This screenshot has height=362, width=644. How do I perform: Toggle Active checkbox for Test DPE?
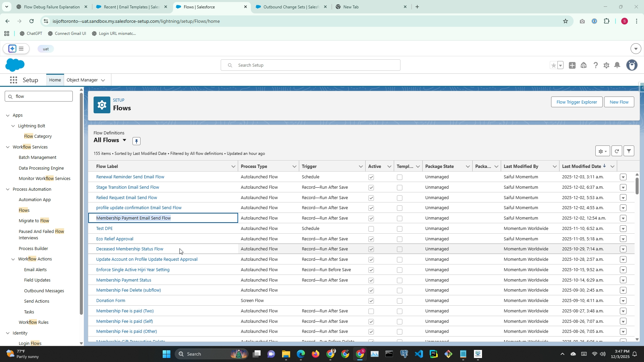[371, 229]
